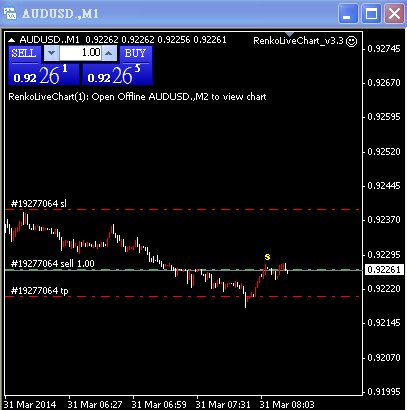Click the chart shift triangle marker at top
The height and width of the screenshot is (410, 407).
click(289, 34)
